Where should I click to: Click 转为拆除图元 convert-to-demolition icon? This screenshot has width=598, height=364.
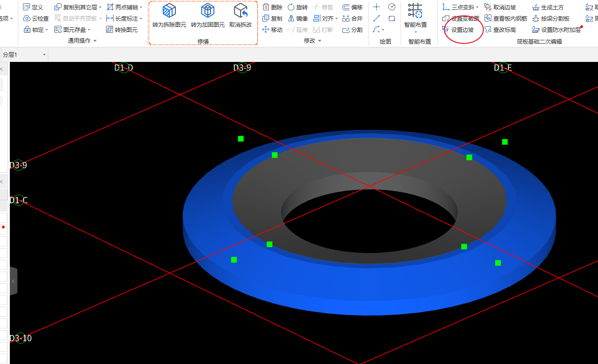tap(169, 11)
